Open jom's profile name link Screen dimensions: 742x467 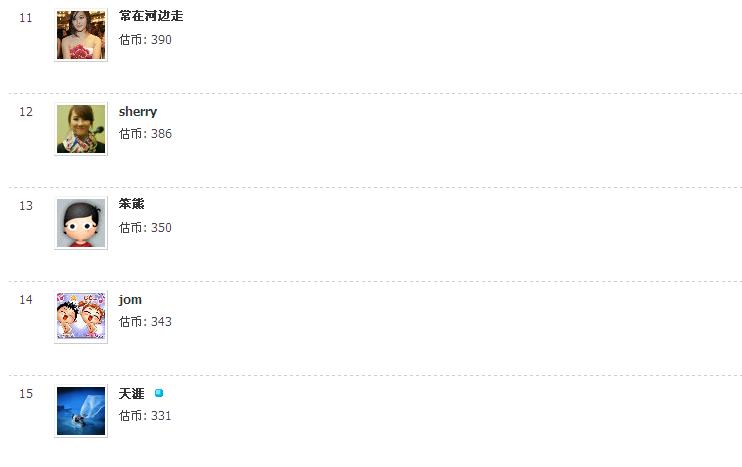pyautogui.click(x=130, y=299)
